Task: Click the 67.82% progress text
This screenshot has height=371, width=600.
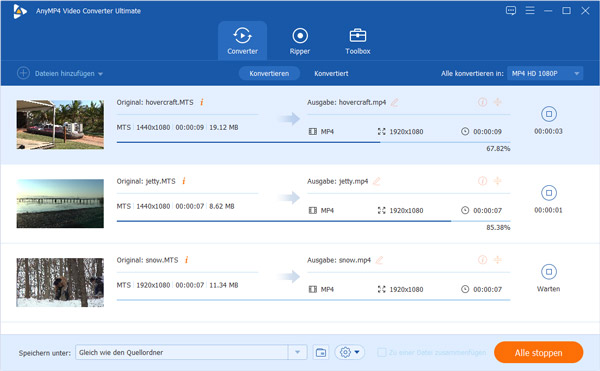Action: click(x=498, y=148)
